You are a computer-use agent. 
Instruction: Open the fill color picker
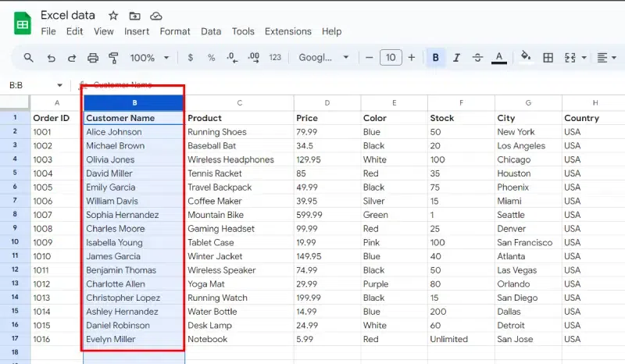pos(526,58)
